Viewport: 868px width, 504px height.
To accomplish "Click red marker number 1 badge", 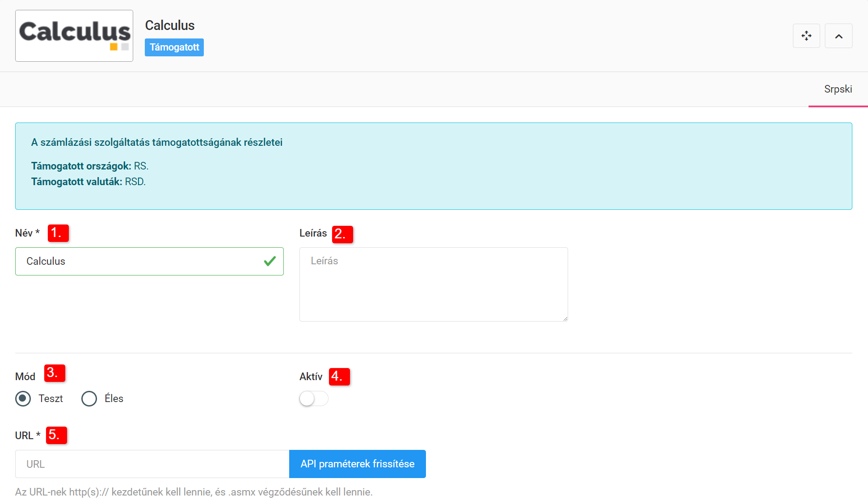I will pyautogui.click(x=58, y=233).
